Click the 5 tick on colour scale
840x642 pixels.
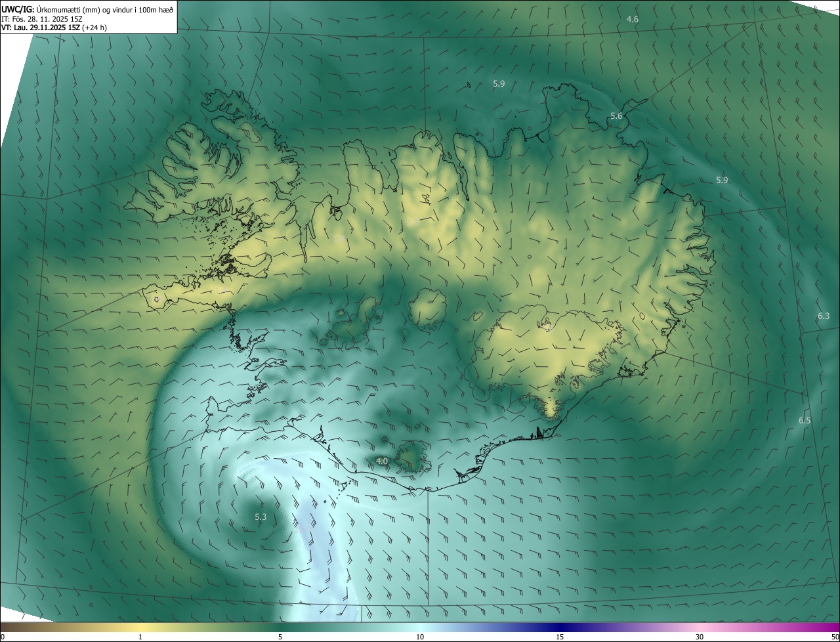(280, 637)
